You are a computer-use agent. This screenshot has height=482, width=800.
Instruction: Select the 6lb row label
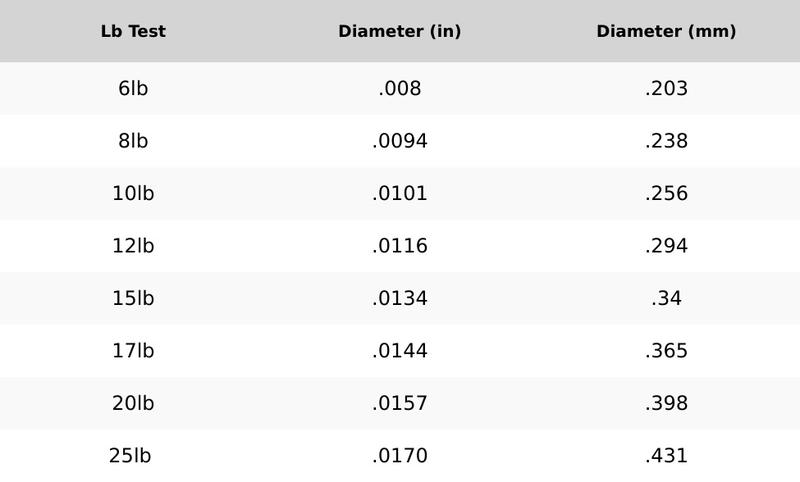pos(133,89)
